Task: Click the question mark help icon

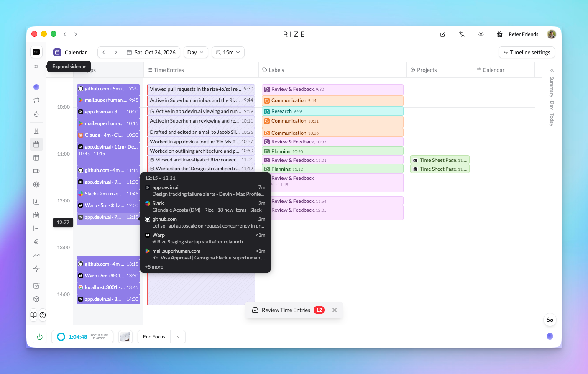Action: pos(43,315)
